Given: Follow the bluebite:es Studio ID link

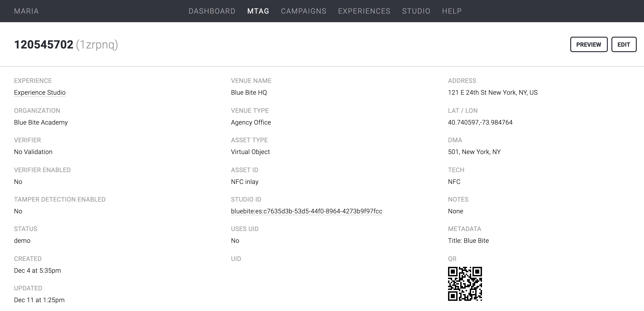Looking at the screenshot, I should tap(307, 211).
